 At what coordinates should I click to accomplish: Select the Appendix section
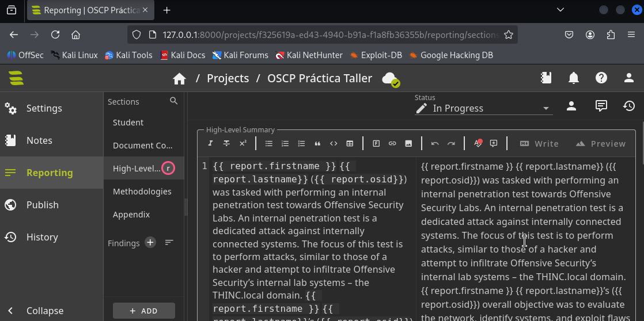(144, 215)
